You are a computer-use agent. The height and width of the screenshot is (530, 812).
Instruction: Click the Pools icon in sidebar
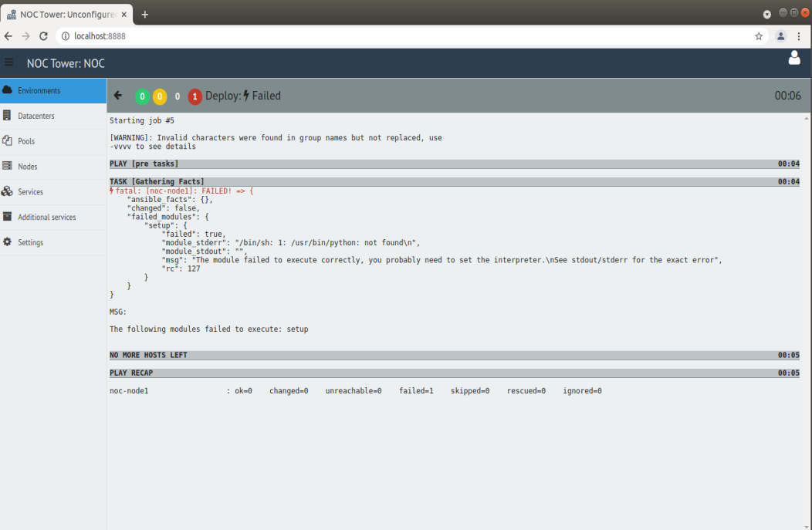pyautogui.click(x=7, y=140)
